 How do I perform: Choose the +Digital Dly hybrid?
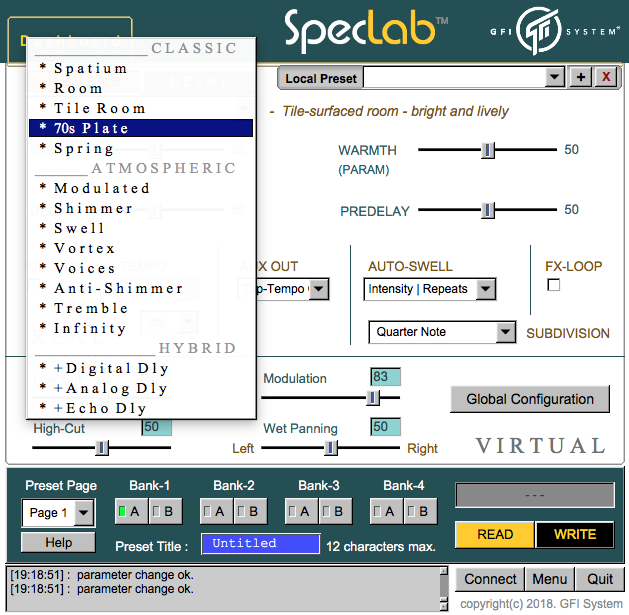click(x=141, y=368)
